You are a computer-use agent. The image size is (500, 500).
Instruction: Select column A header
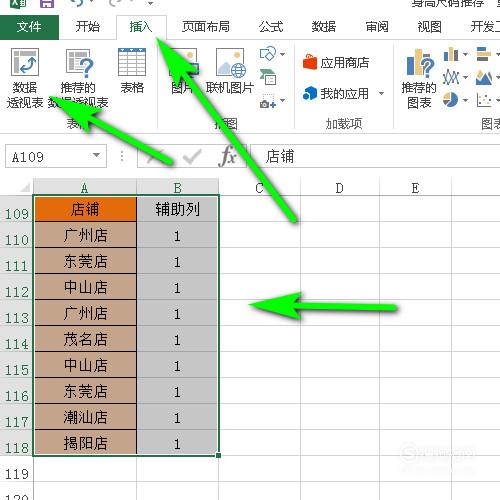click(85, 188)
